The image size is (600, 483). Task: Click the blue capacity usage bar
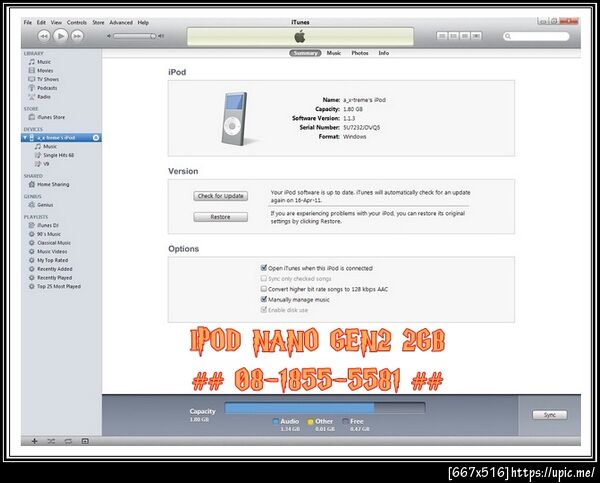point(300,408)
